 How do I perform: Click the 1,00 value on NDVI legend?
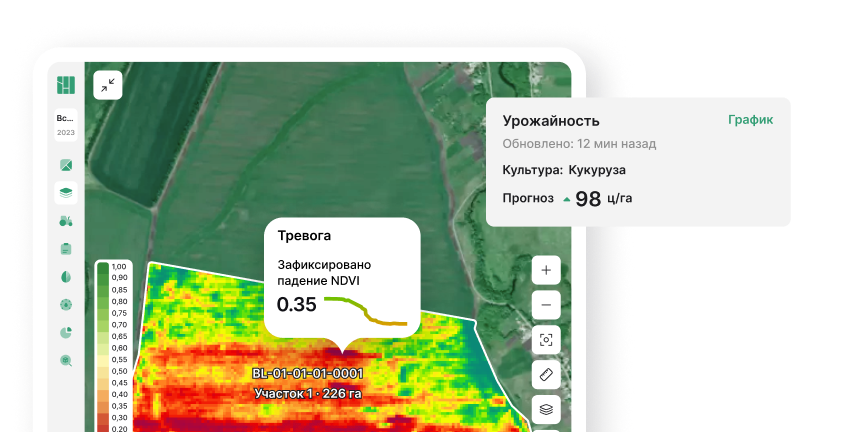tap(119, 267)
